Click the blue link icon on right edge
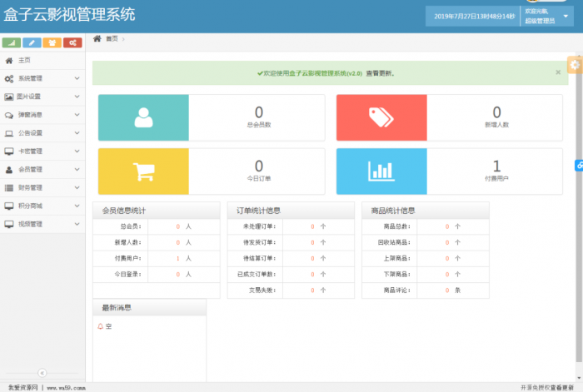The height and width of the screenshot is (392, 583). [x=579, y=166]
